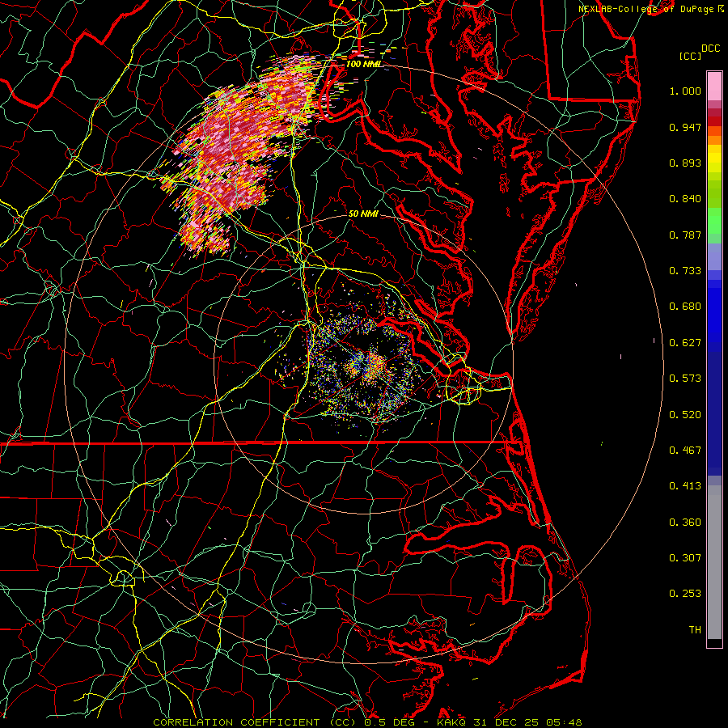Click the 0.787 scale value
The height and width of the screenshot is (728, 728).
685,235
